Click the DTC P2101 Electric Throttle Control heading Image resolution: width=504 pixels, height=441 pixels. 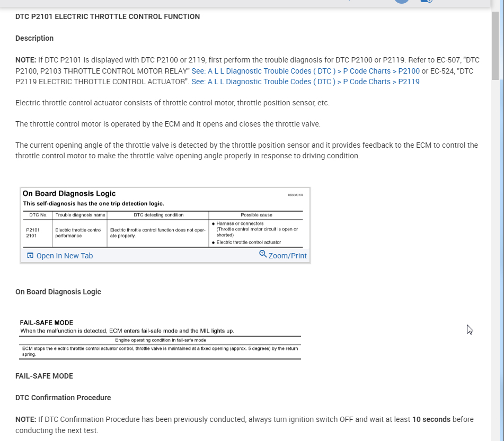coord(108,17)
